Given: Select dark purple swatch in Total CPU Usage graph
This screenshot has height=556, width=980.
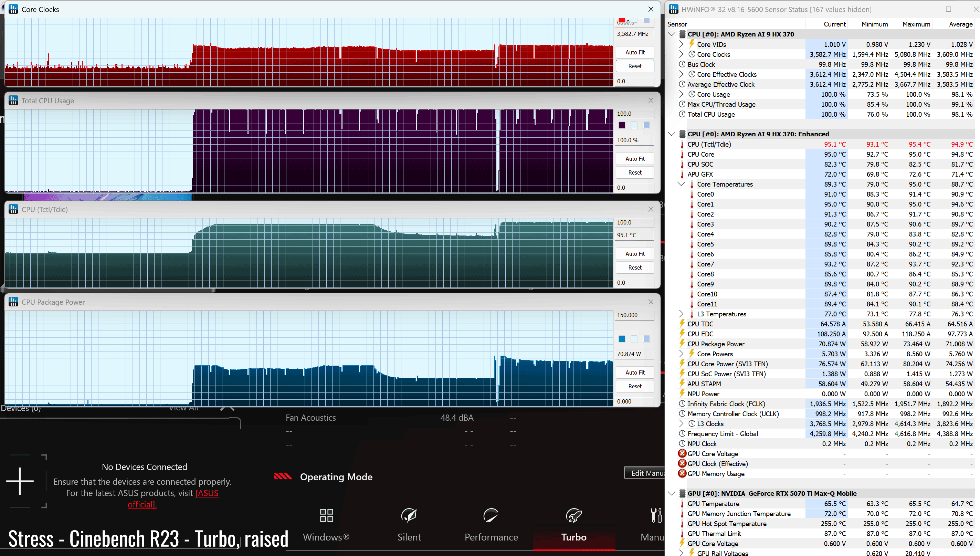Looking at the screenshot, I should 622,125.
